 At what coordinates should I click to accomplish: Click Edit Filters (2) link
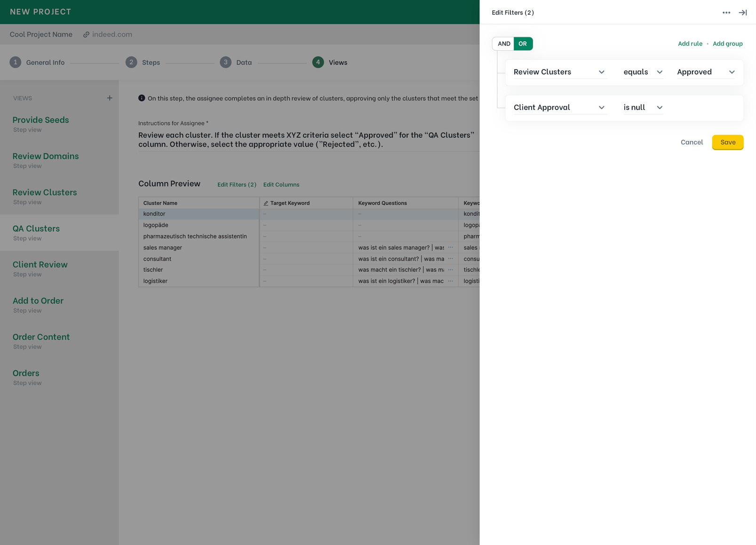pyautogui.click(x=237, y=184)
